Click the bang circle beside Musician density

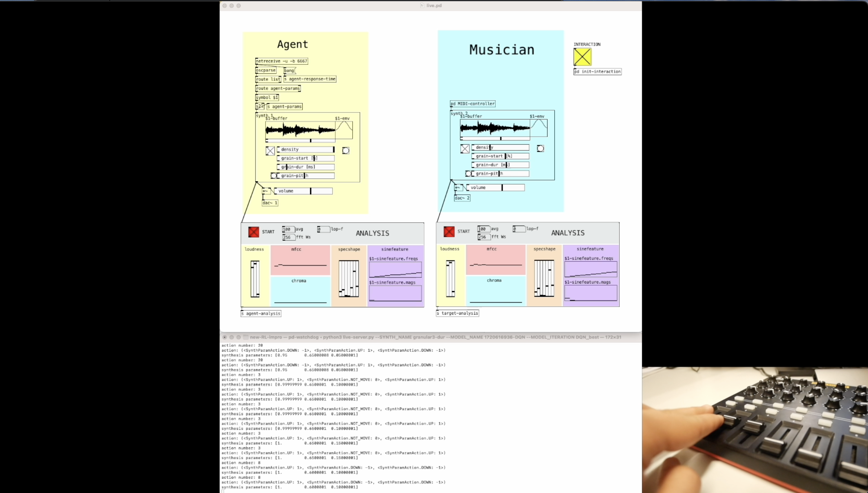[540, 148]
